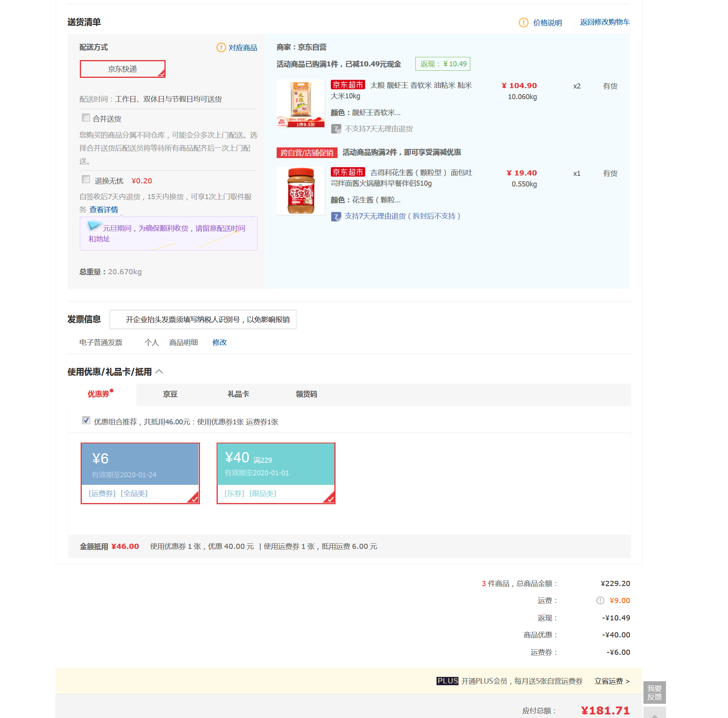Open the 礼品卡 tab
Viewport: 728px width, 718px height.
coord(238,394)
